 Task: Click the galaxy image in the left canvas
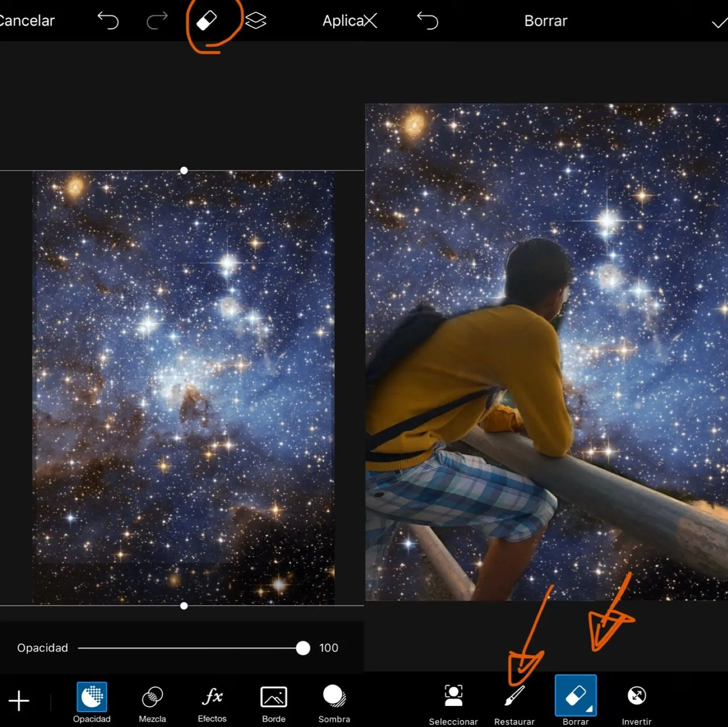pos(183,388)
